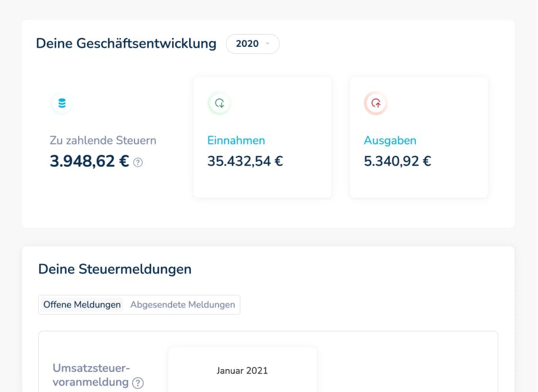Click the Umsatzsteuervoranmeldung label
538x392 pixels.
click(x=91, y=375)
